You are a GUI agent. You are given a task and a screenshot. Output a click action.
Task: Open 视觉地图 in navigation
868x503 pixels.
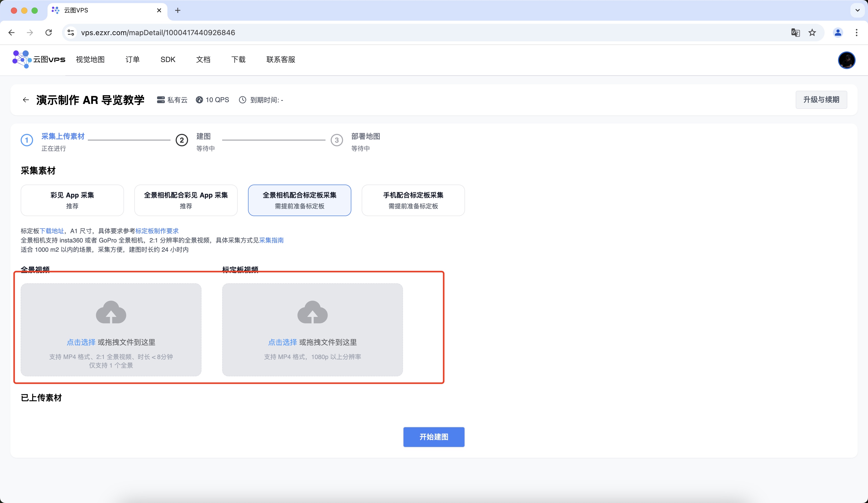[90, 60]
